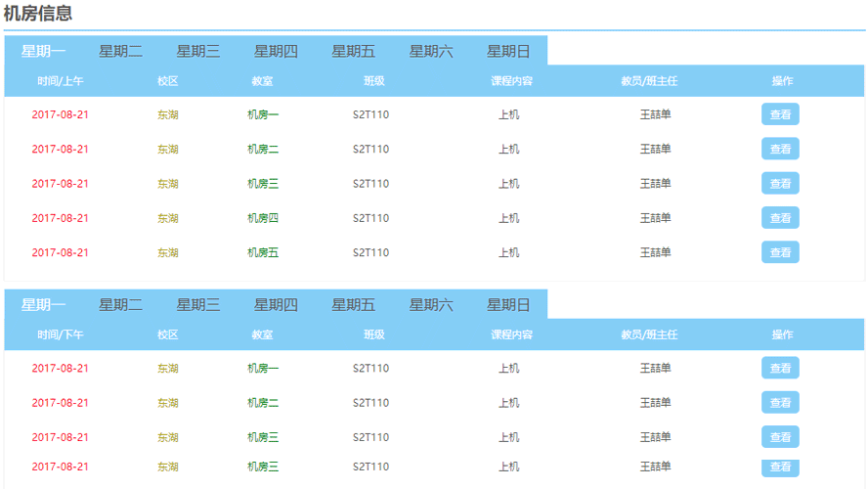This screenshot has width=868, height=489.
Task: Open 查看 for morning 机房五 row
Action: (x=780, y=252)
